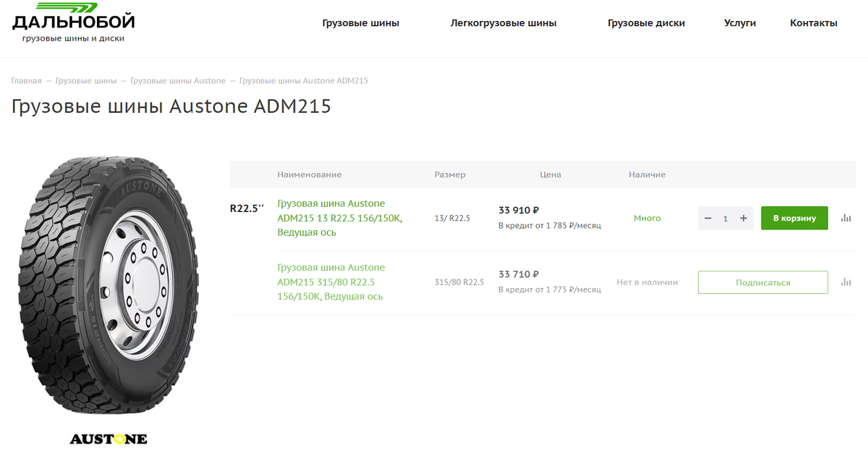Click the Наличие column header
The height and width of the screenshot is (456, 868).
(647, 174)
